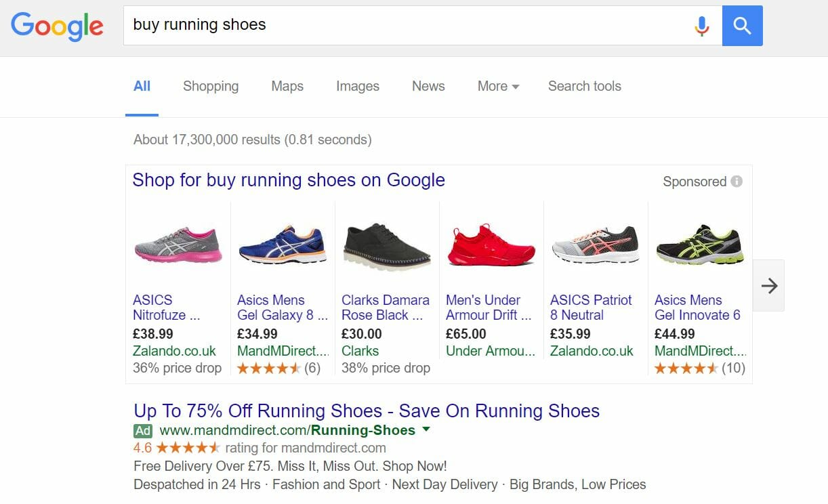828x504 pixels.
Task: Click the red Under Armour Drift shoe image
Action: click(x=491, y=245)
